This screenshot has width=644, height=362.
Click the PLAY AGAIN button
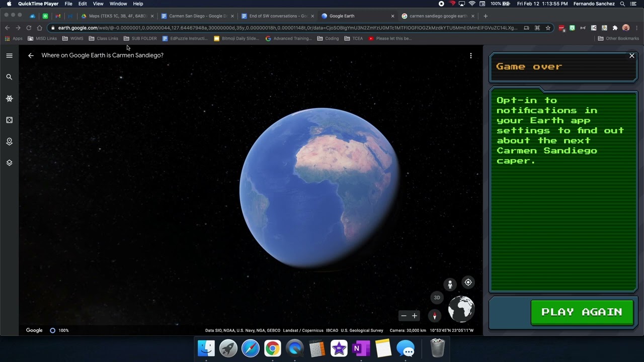click(x=582, y=312)
